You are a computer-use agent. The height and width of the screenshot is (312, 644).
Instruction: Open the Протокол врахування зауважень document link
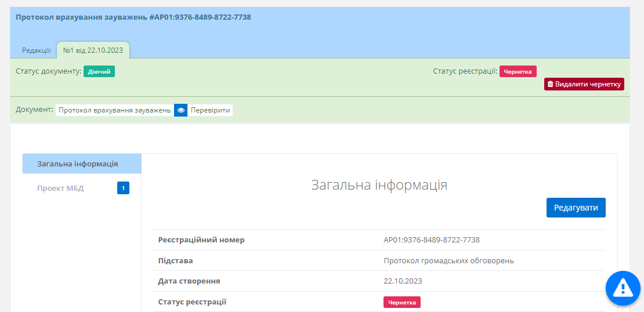(x=115, y=110)
